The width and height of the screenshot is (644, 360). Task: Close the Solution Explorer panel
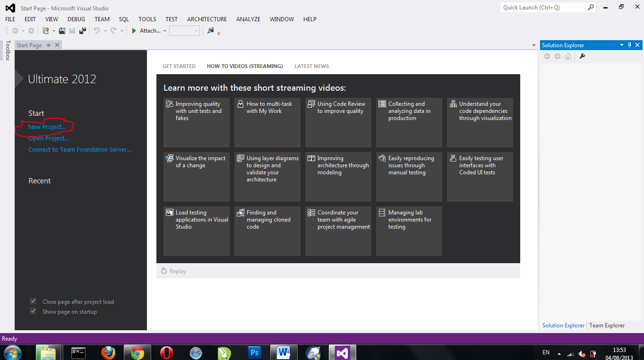[638, 45]
